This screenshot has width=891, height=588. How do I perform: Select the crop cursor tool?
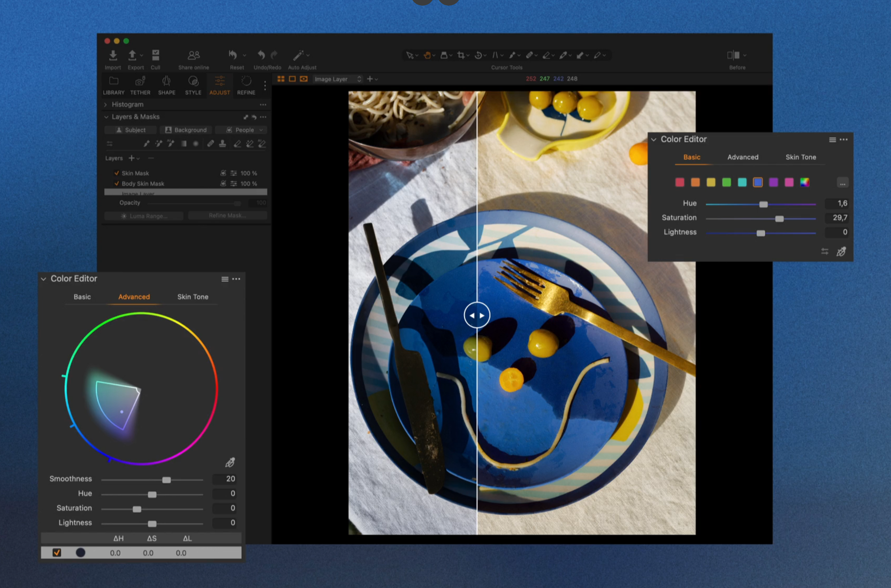[461, 55]
